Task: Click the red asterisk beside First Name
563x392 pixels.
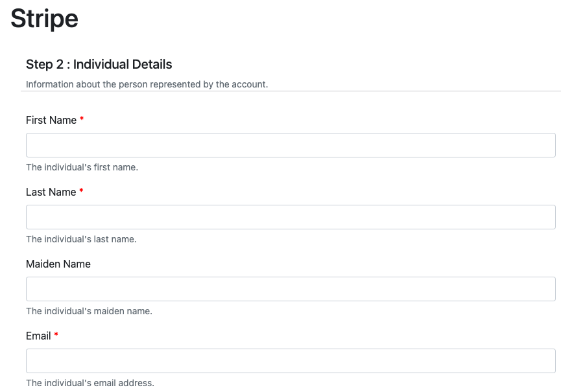Action: click(82, 120)
